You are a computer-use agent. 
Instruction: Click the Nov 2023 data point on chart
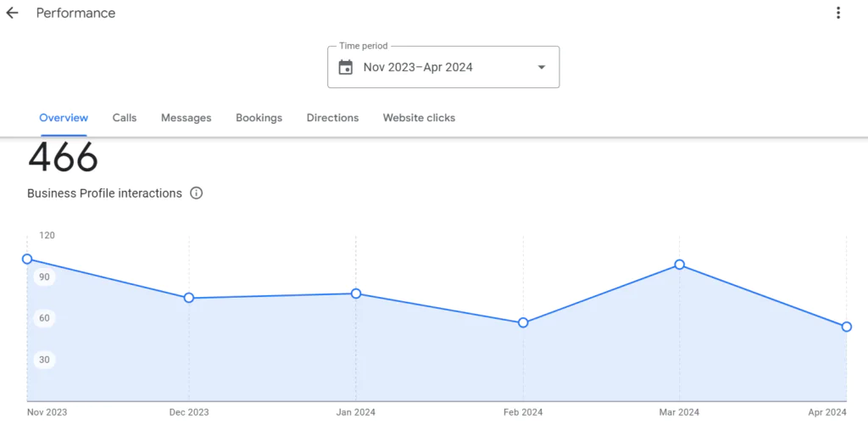pyautogui.click(x=27, y=260)
